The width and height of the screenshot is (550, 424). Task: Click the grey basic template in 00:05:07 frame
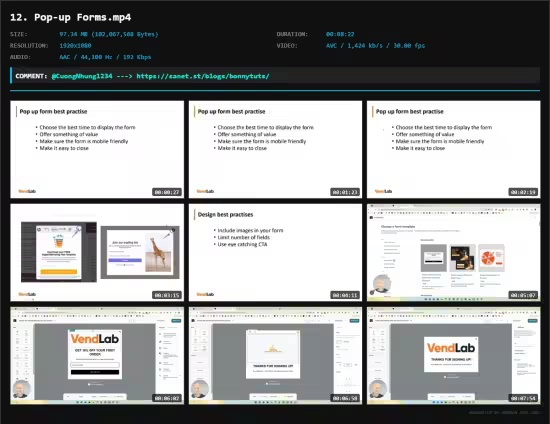434,258
